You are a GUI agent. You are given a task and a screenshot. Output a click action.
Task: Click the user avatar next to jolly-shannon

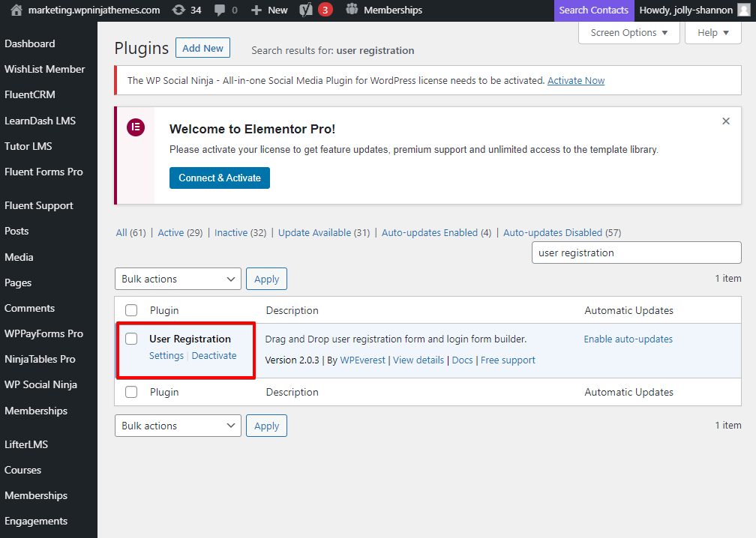click(744, 10)
